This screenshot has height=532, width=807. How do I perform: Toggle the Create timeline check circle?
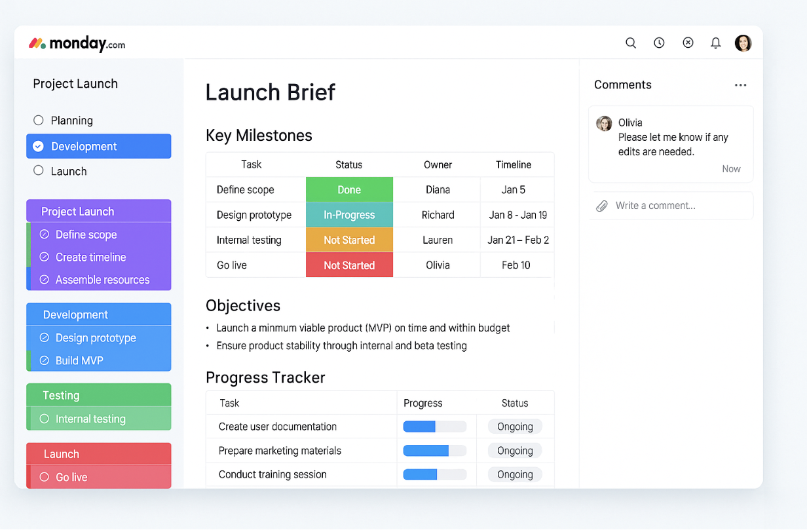(x=45, y=257)
